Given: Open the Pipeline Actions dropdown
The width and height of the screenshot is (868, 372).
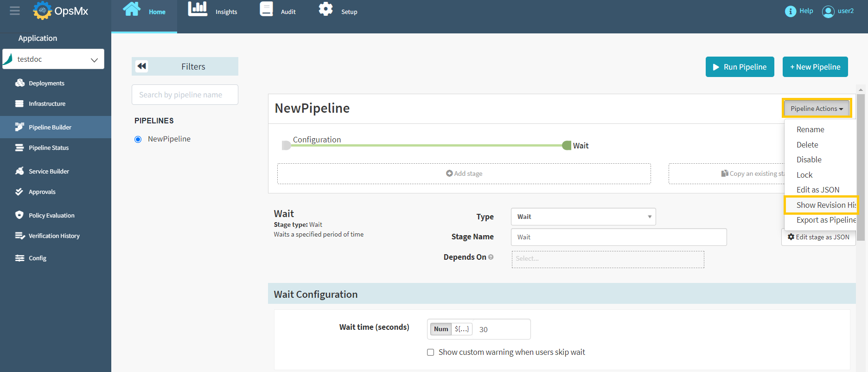Looking at the screenshot, I should tap(817, 109).
